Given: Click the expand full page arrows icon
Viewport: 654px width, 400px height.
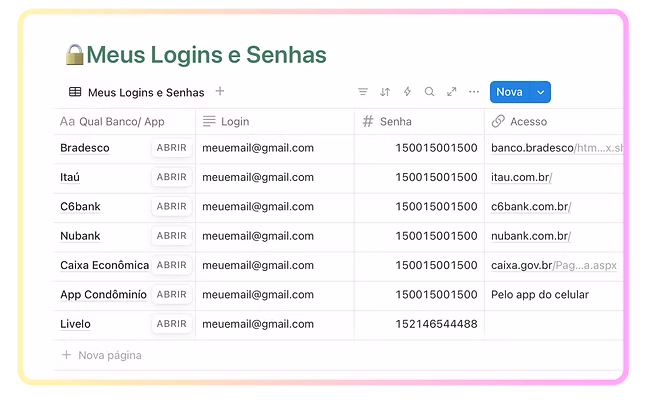Looking at the screenshot, I should click(x=451, y=92).
